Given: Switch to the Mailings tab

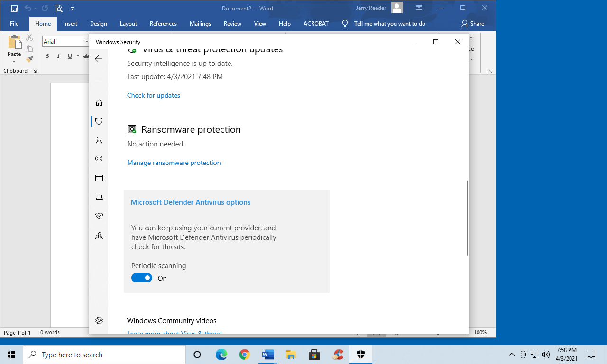Looking at the screenshot, I should click(200, 24).
